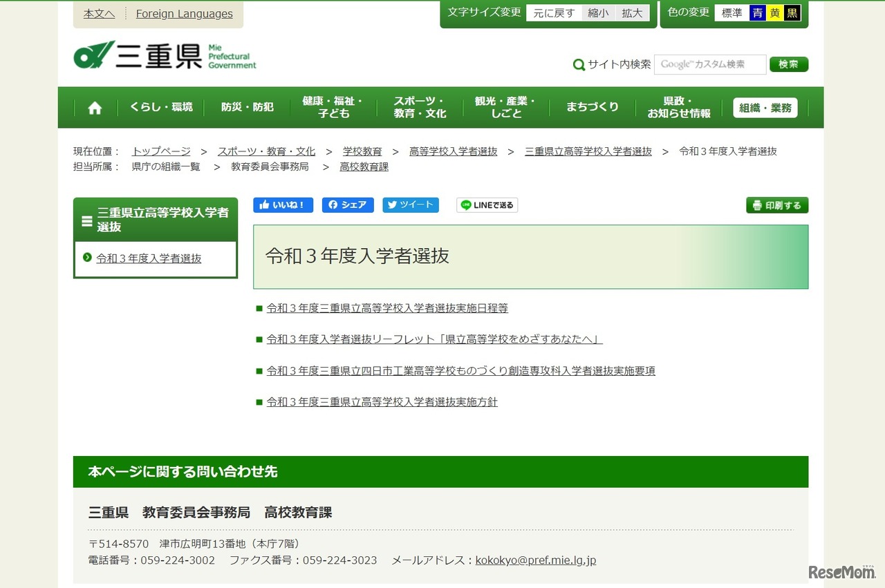This screenshot has height=588, width=885.
Task: Click the magnifier icon next to サイト内検索
Action: [579, 64]
